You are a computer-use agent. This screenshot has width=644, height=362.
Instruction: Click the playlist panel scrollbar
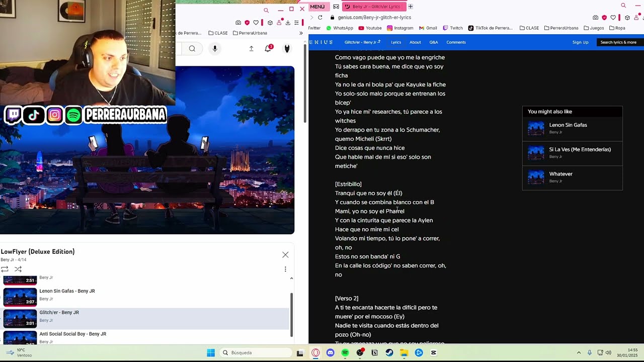coord(291,314)
